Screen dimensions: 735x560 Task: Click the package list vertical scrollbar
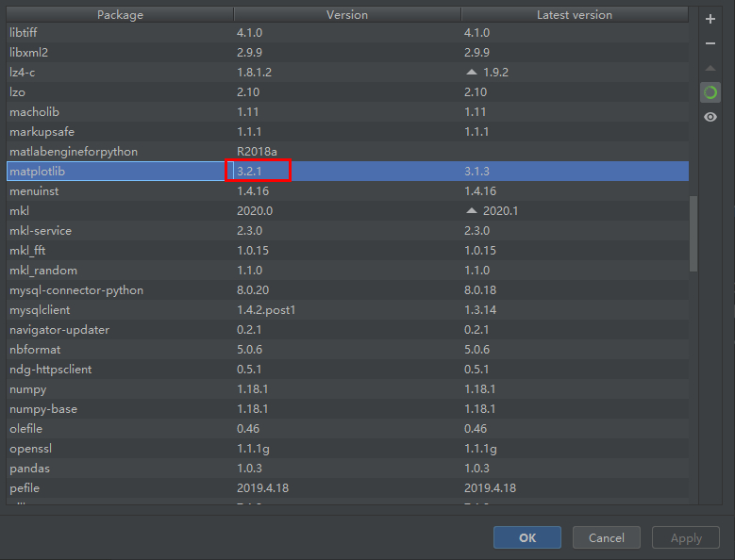tap(693, 233)
